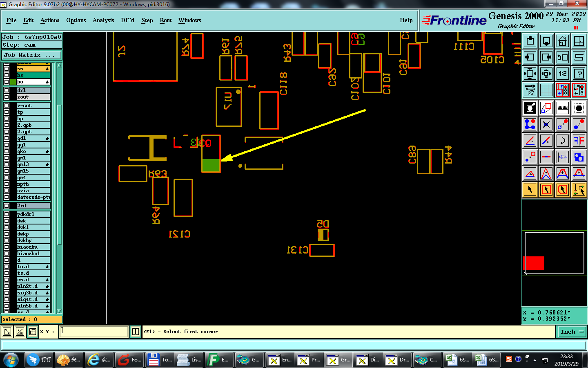The image size is (588, 368).
Task: Click the green color swatch of layer bo
Action: 13,82
